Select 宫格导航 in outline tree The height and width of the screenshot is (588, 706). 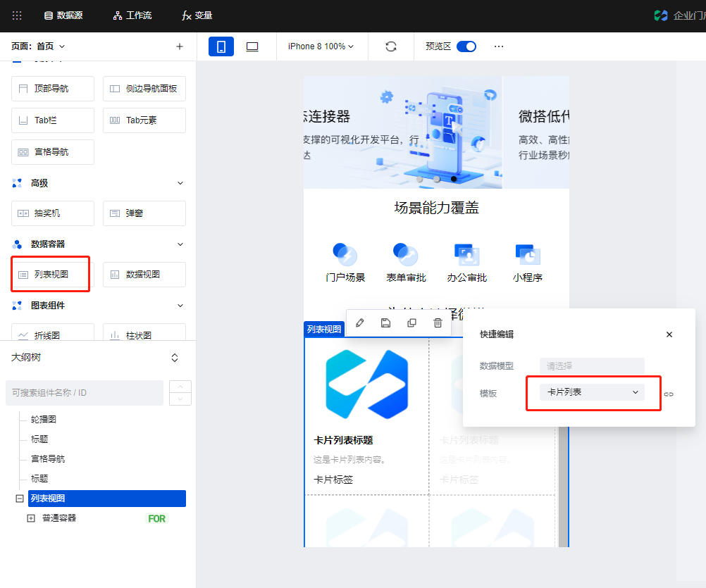(x=48, y=459)
